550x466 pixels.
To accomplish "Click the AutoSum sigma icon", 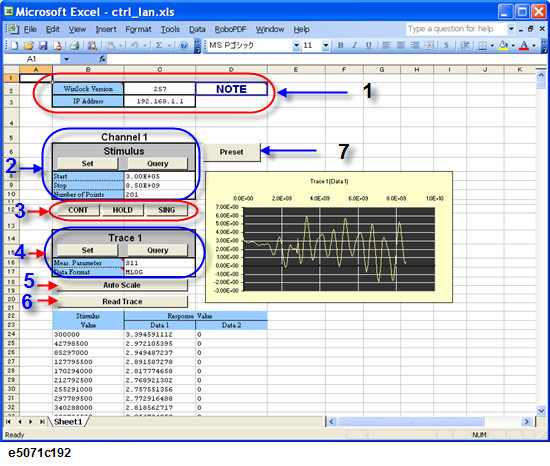I will click(x=159, y=45).
